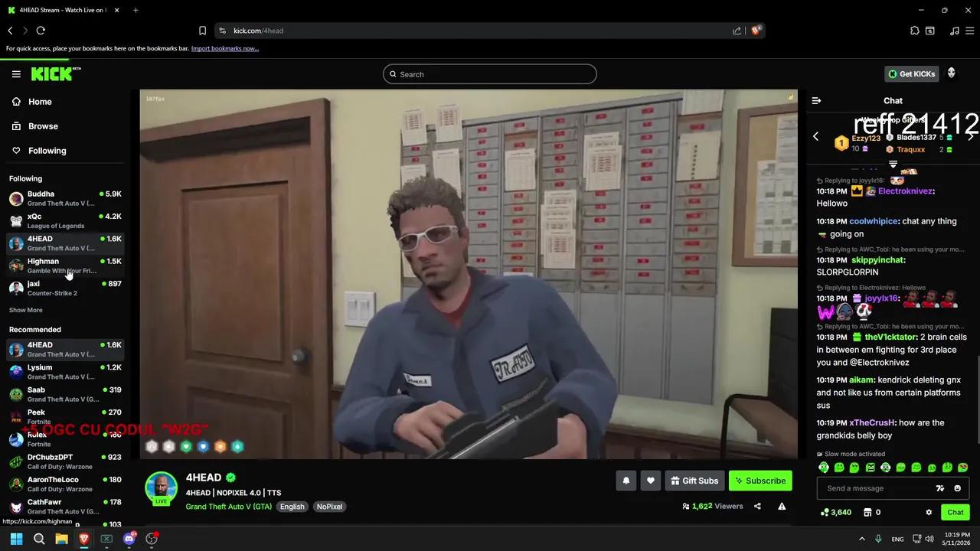980x551 pixels.
Task: Open AaronTheLoco's recommended channel
Action: [x=65, y=484]
